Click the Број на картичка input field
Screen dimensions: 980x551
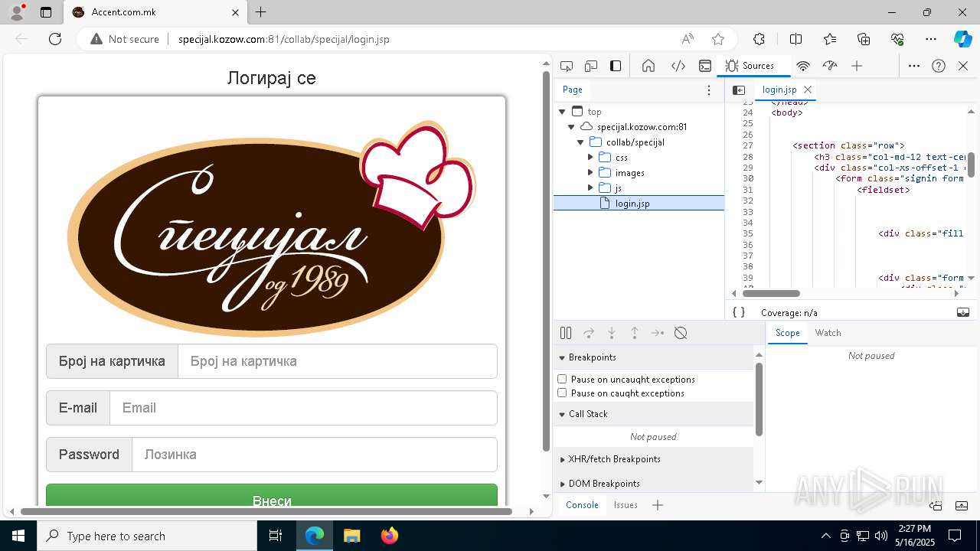coord(338,361)
